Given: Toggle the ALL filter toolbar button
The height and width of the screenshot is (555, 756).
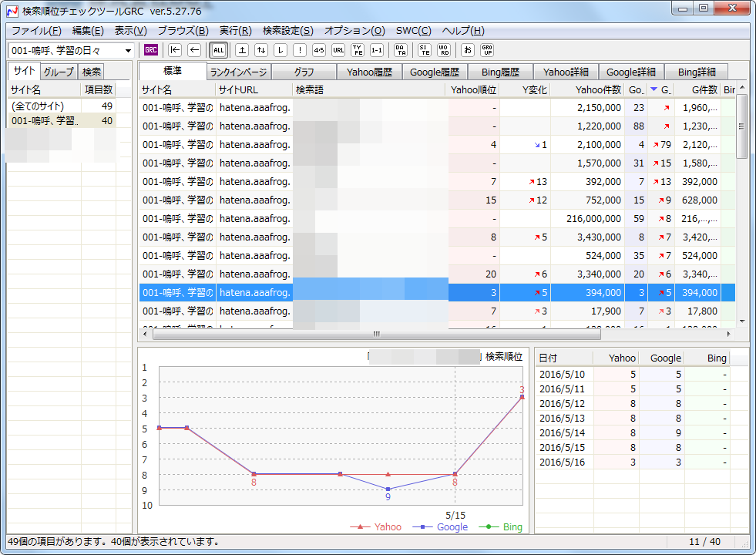Looking at the screenshot, I should point(218,49).
